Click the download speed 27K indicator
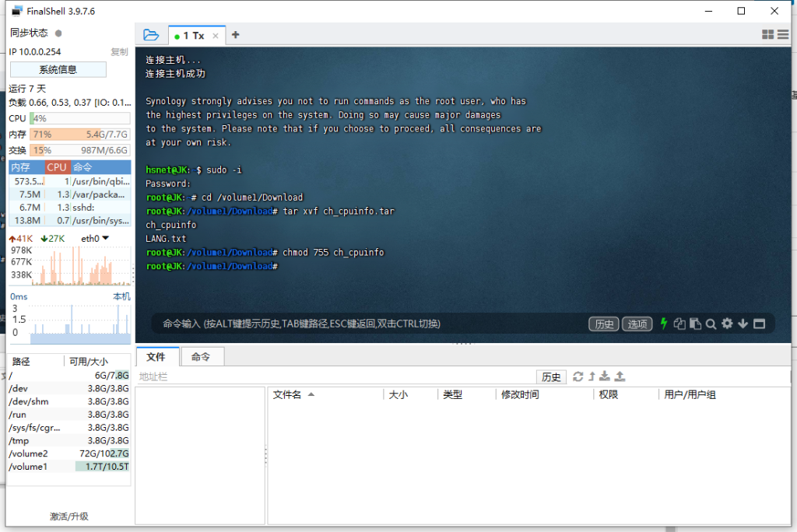Viewport: 797px width, 532px height. click(53, 238)
